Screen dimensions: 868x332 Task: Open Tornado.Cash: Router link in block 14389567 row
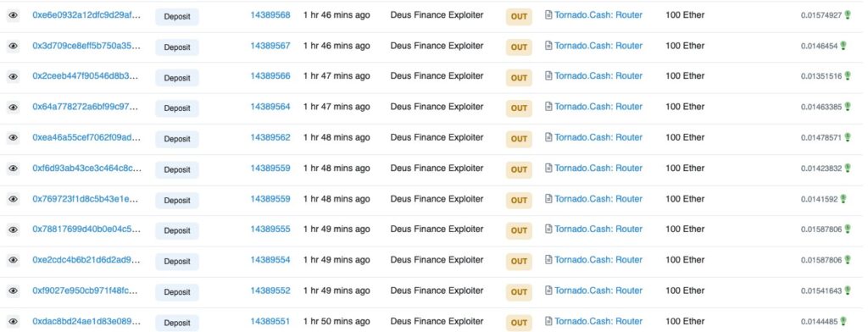coord(598,46)
